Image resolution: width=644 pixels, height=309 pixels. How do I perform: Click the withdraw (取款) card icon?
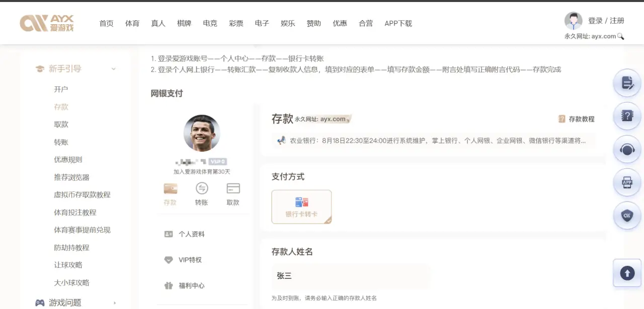click(233, 189)
